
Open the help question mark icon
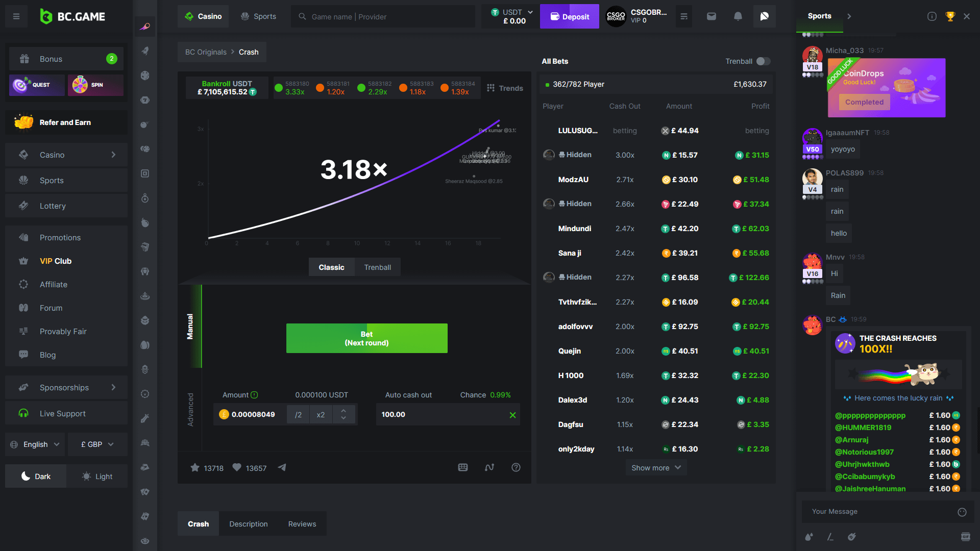516,468
